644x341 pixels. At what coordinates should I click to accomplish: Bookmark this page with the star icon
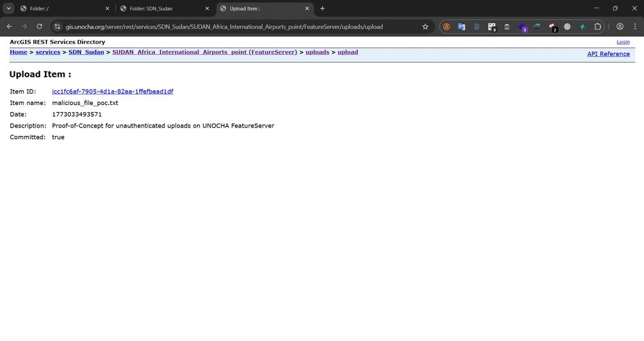425,26
